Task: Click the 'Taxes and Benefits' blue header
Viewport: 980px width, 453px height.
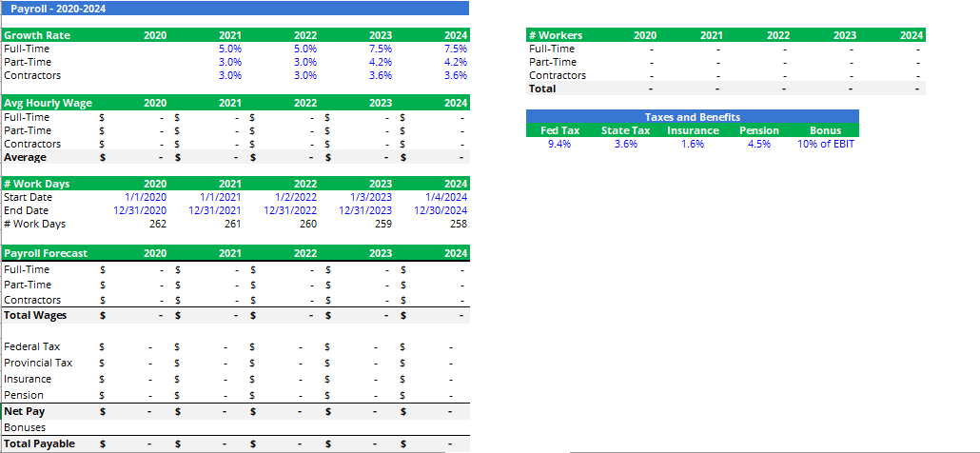Action: (x=693, y=117)
